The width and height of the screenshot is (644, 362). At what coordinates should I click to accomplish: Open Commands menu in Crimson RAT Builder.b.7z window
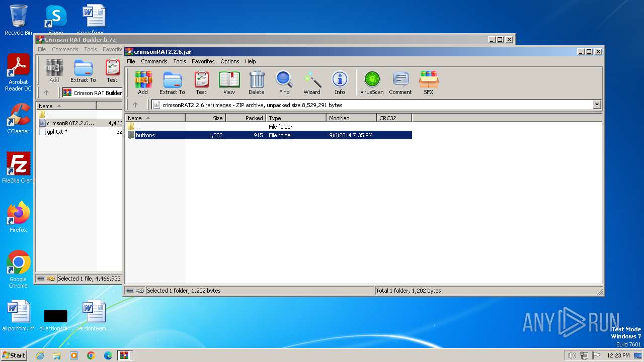click(65, 49)
